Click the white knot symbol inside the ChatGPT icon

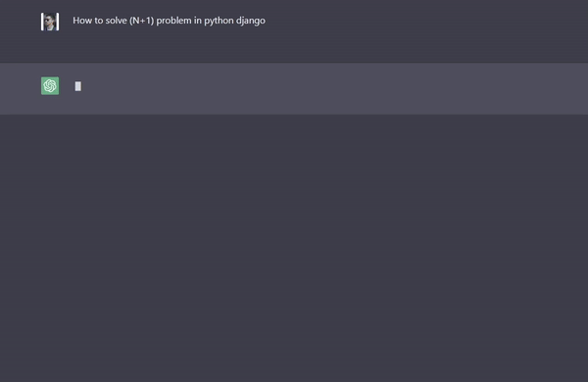(50, 86)
